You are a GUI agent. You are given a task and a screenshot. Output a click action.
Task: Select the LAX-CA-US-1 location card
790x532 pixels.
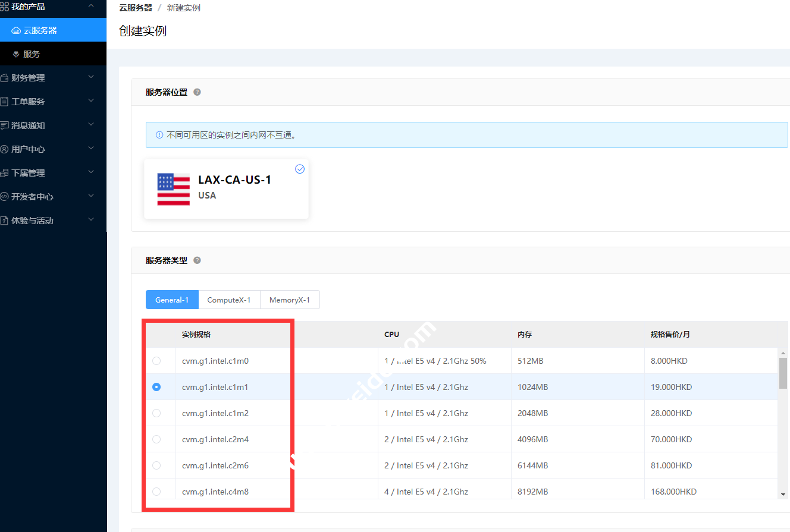226,189
